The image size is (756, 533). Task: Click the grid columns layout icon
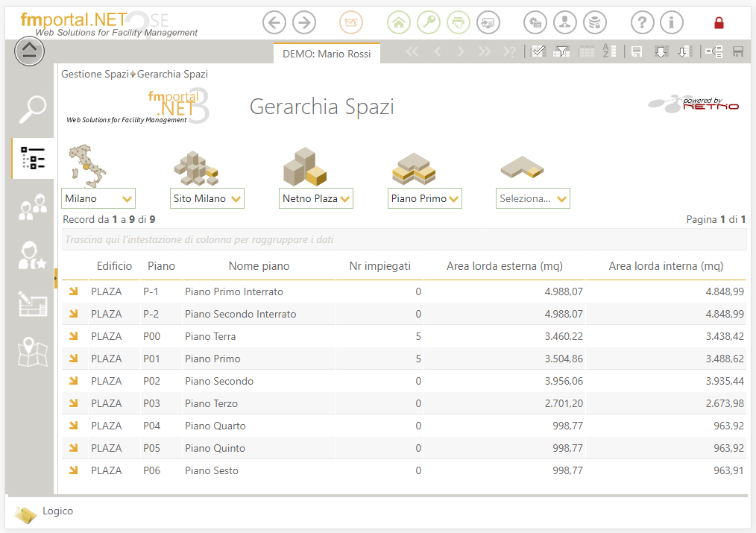(x=586, y=51)
